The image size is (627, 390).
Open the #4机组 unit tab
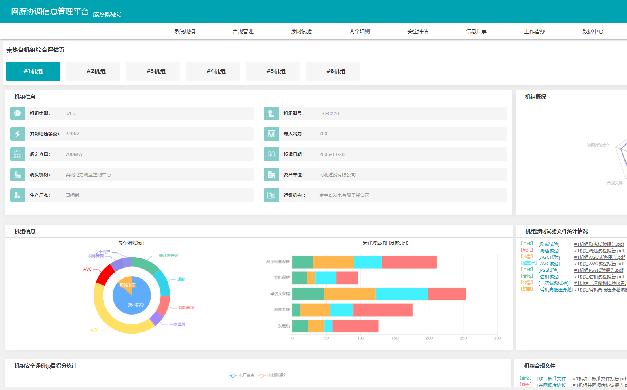pos(213,72)
